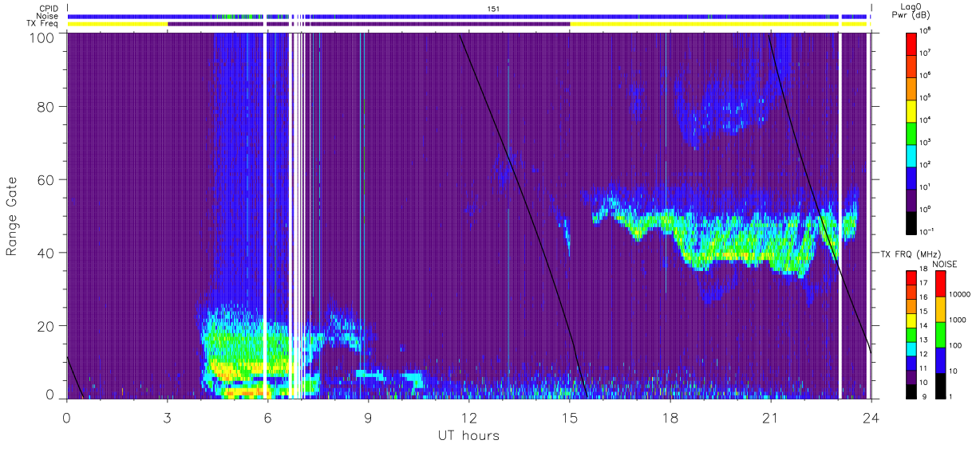This screenshot has height=452, width=980.
Task: Click the 20 tick label on the Range Gate axis
Action: (46, 326)
